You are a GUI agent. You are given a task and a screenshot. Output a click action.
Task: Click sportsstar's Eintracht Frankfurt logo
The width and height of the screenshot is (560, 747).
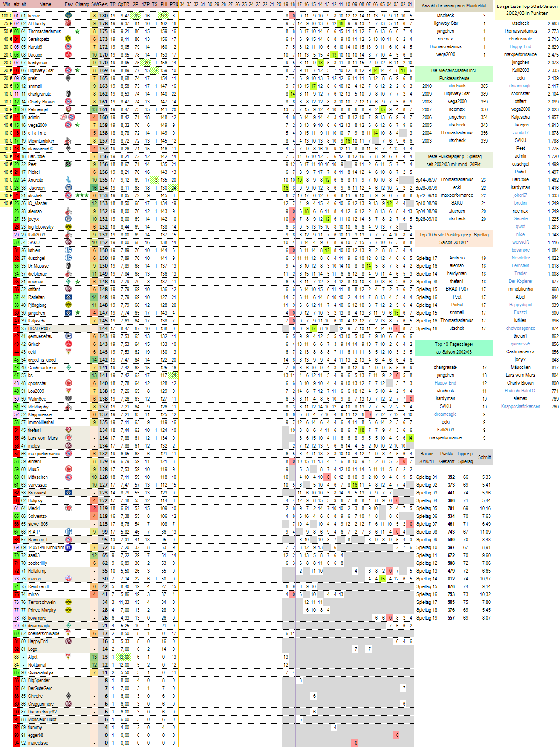click(68, 383)
